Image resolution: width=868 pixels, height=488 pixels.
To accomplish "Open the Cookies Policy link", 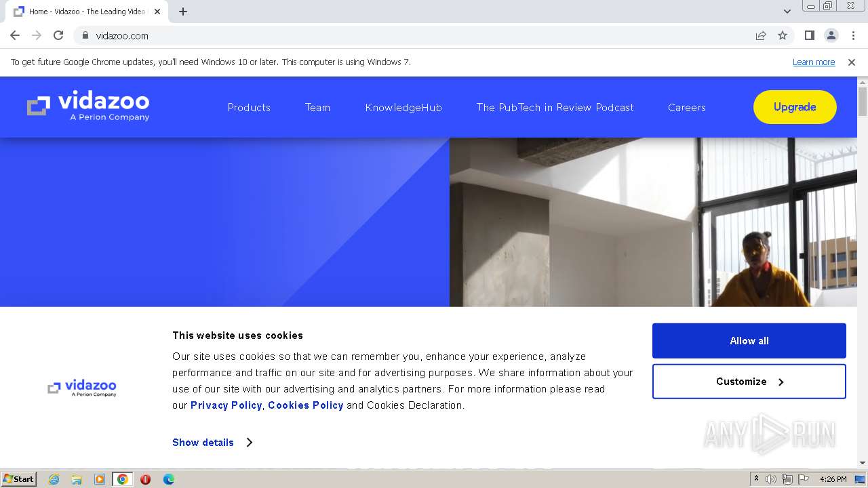I will (x=306, y=405).
